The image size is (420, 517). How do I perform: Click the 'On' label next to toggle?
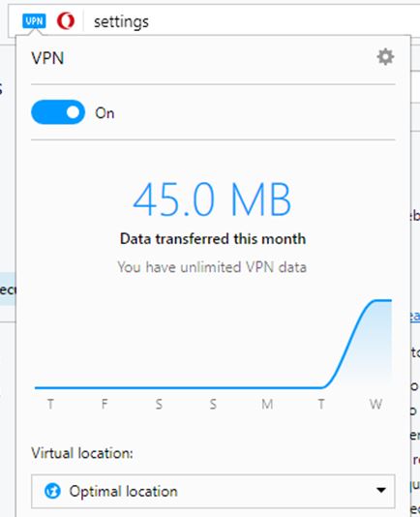coord(105,113)
